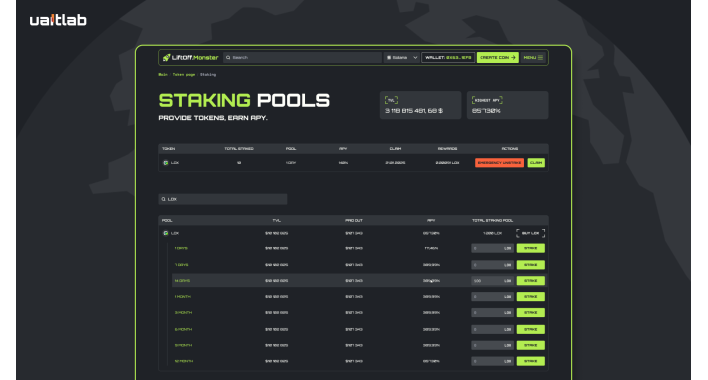Click the stake amount field in 7 Days row
The width and height of the screenshot is (708, 380).
pyautogui.click(x=492, y=265)
